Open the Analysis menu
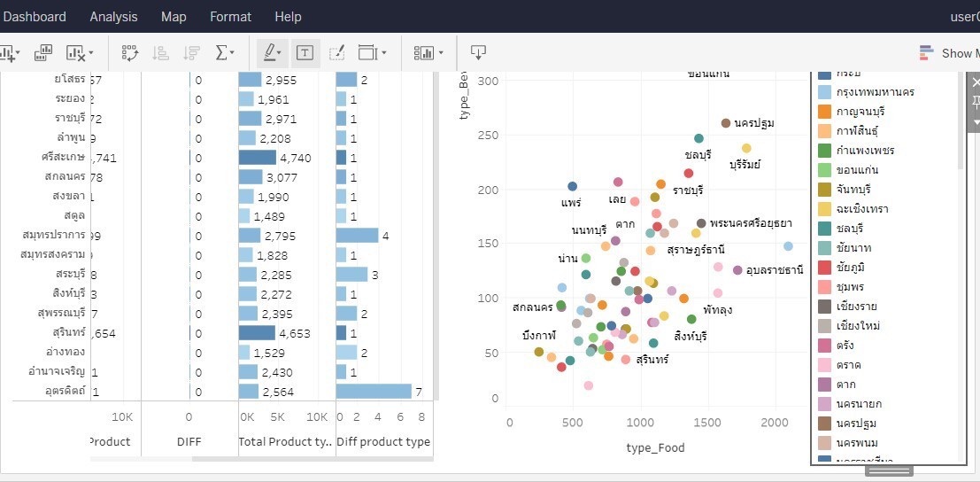The image size is (980, 482). pyautogui.click(x=113, y=17)
